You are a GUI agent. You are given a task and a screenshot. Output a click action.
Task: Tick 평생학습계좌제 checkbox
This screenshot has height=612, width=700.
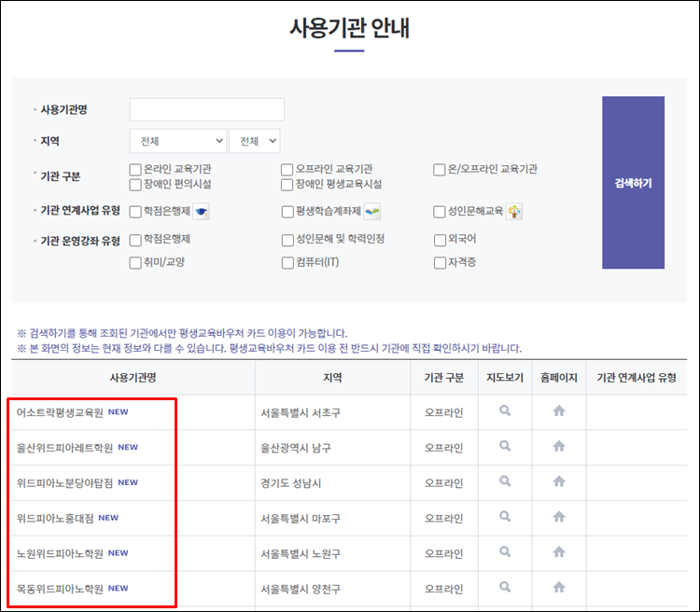[x=288, y=212]
